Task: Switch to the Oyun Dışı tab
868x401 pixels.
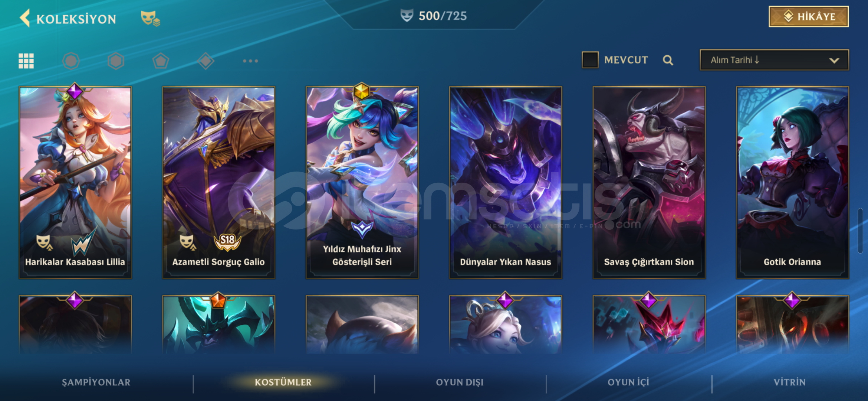Action: pos(460,382)
